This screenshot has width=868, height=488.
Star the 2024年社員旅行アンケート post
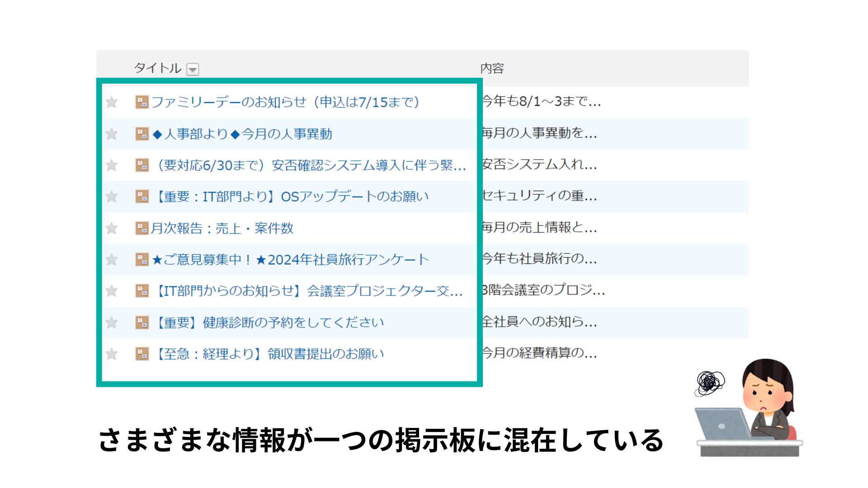tap(112, 259)
